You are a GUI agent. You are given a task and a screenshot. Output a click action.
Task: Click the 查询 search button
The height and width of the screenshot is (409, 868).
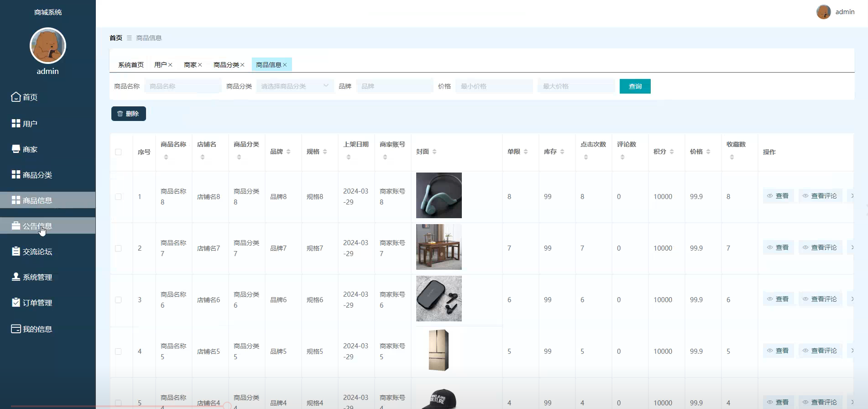635,86
